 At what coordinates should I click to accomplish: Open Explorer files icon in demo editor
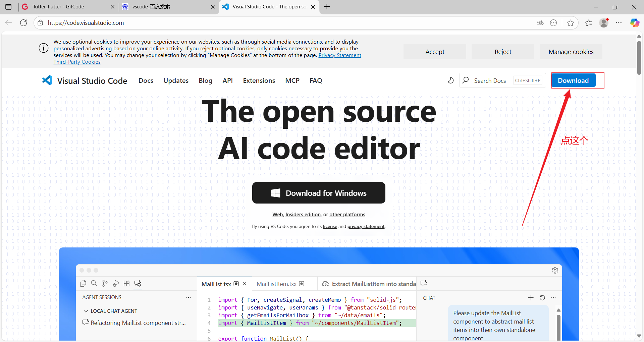(x=83, y=284)
